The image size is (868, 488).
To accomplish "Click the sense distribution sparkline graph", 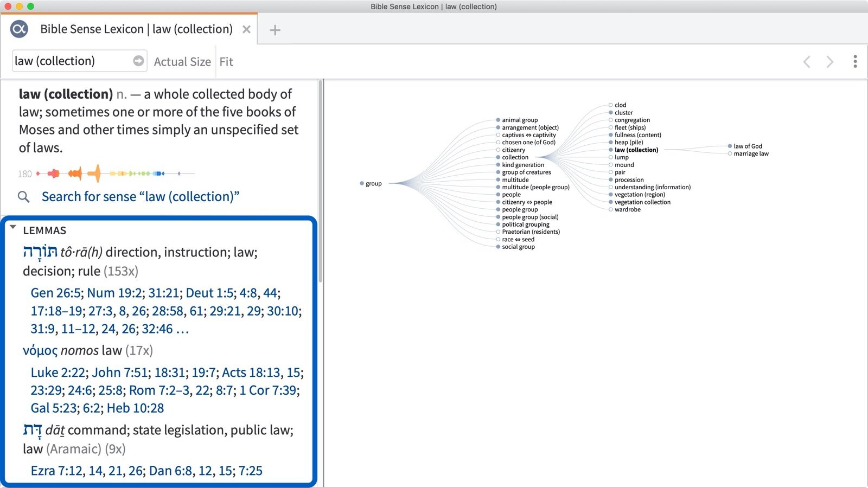I will (x=115, y=174).
